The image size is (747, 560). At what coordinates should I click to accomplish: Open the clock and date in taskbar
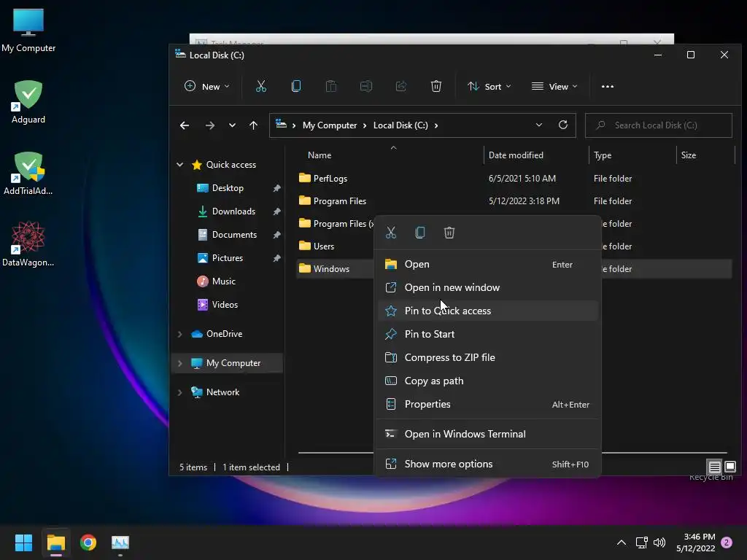[696, 542]
